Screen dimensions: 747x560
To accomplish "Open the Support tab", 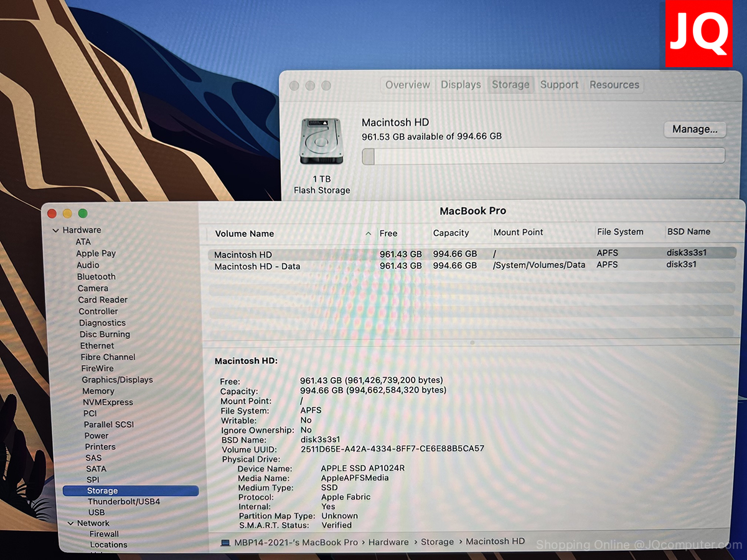I will click(x=559, y=85).
